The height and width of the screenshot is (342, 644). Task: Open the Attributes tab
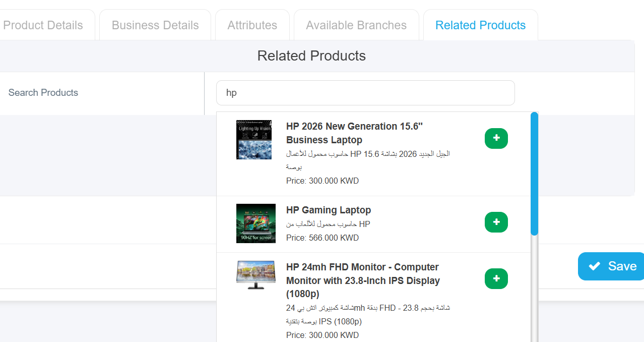coord(252,25)
